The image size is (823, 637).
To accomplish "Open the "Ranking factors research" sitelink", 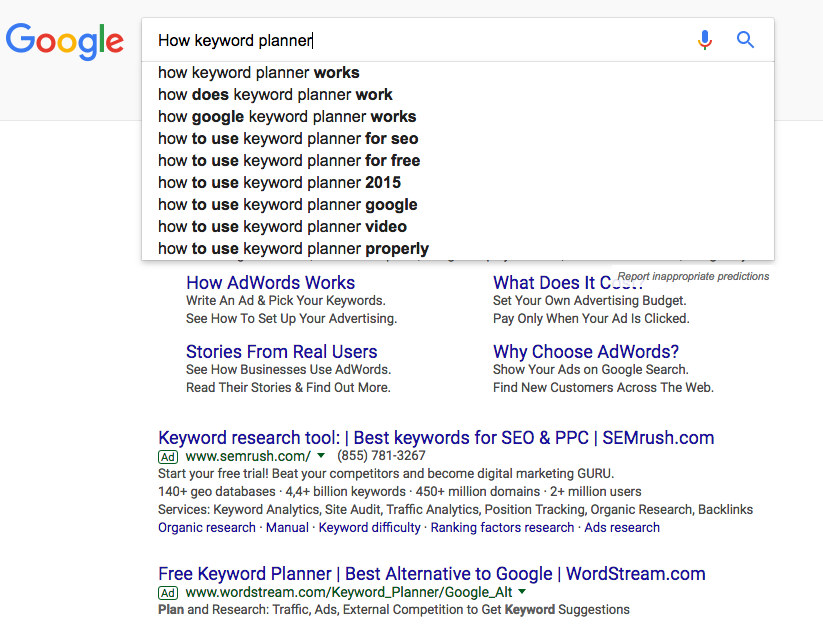I will pyautogui.click(x=502, y=527).
